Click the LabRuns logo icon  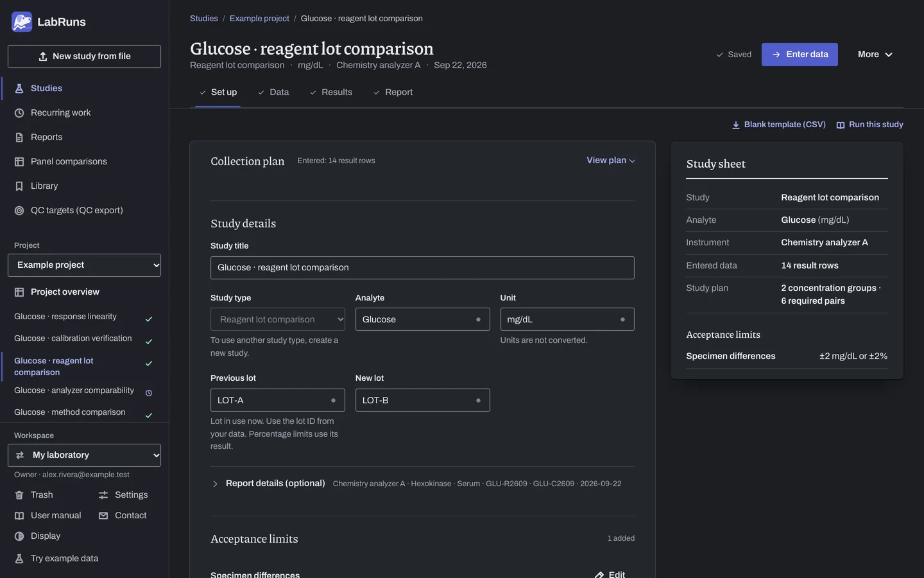tap(22, 22)
